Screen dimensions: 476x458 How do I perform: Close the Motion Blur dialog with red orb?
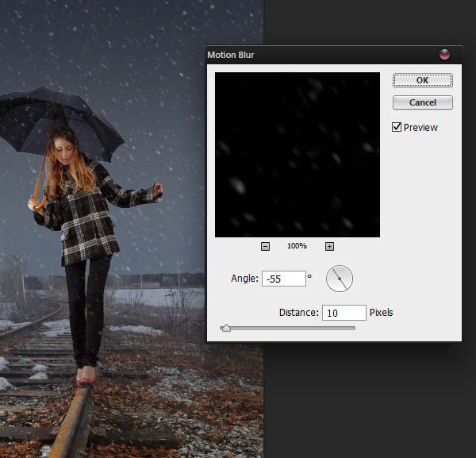[x=444, y=55]
